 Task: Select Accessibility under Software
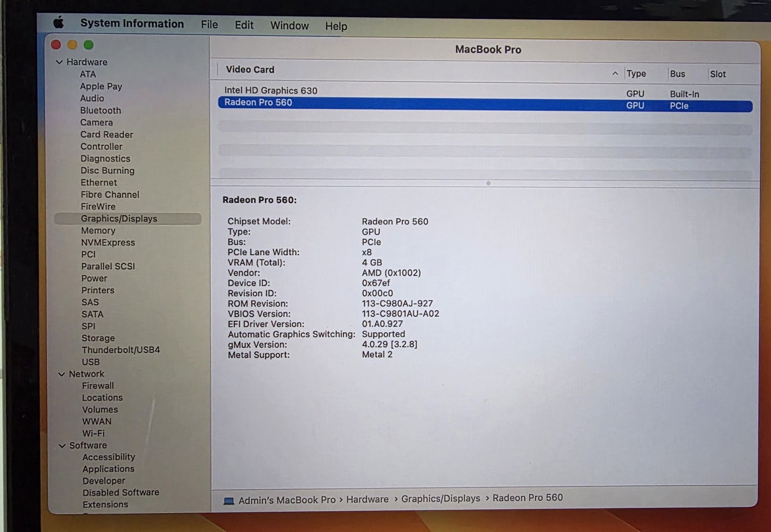pos(109,457)
